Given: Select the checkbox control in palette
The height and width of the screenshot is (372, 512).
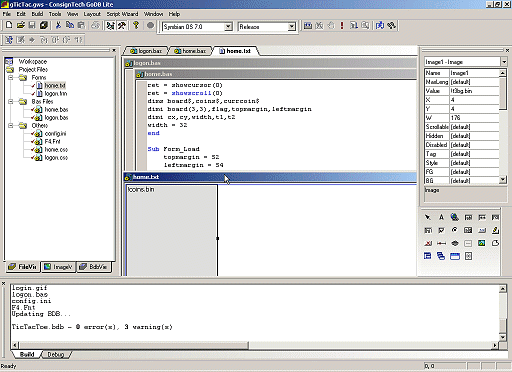Looking at the screenshot, I should 441,230.
